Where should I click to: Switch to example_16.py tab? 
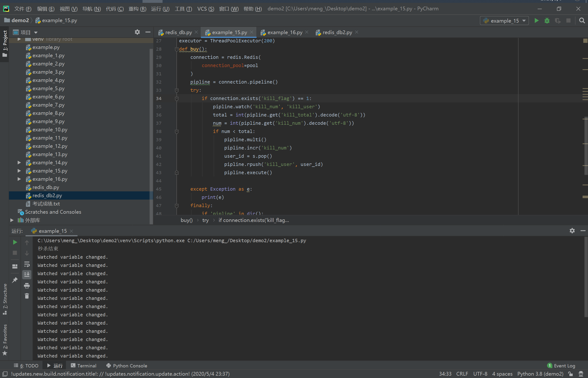point(282,32)
